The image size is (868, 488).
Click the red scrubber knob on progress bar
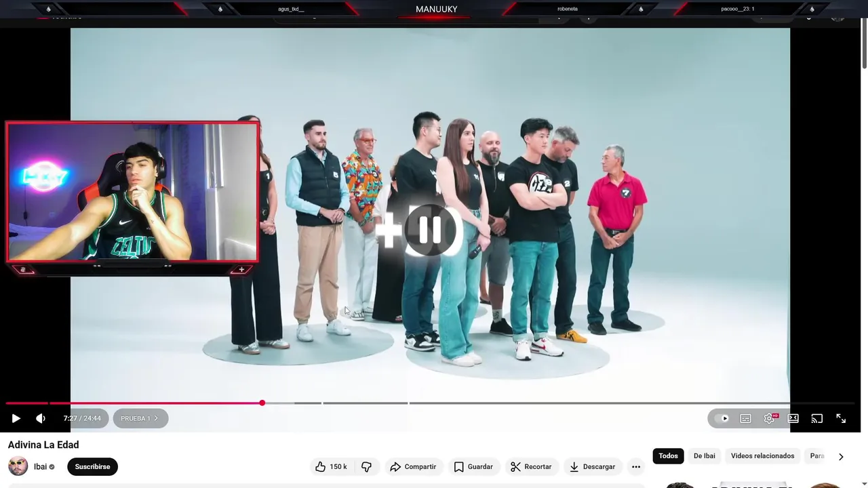pyautogui.click(x=262, y=403)
